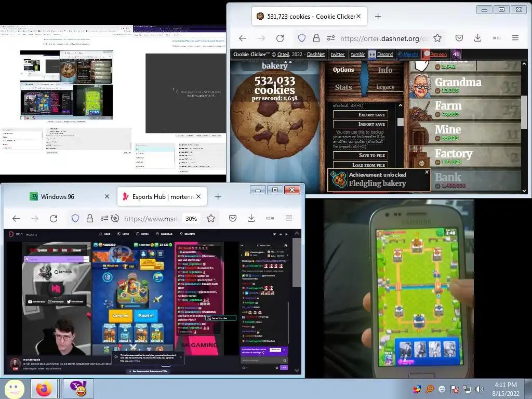Viewport: 532px width, 399px height.
Task: Reset the 30% zoom level badge
Action: point(191,219)
